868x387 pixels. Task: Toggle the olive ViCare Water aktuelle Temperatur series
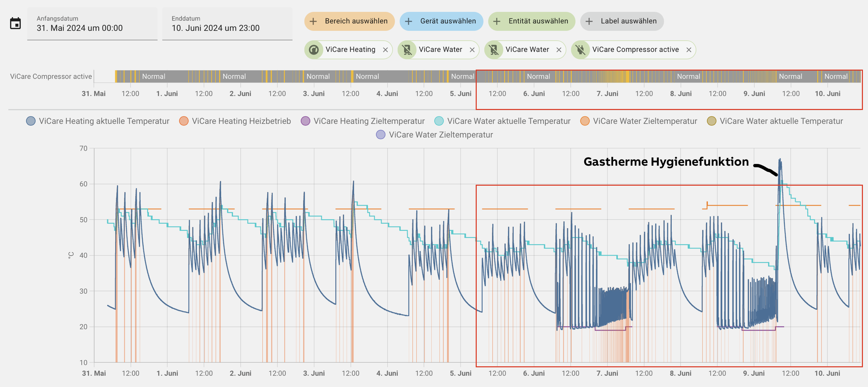tap(775, 121)
